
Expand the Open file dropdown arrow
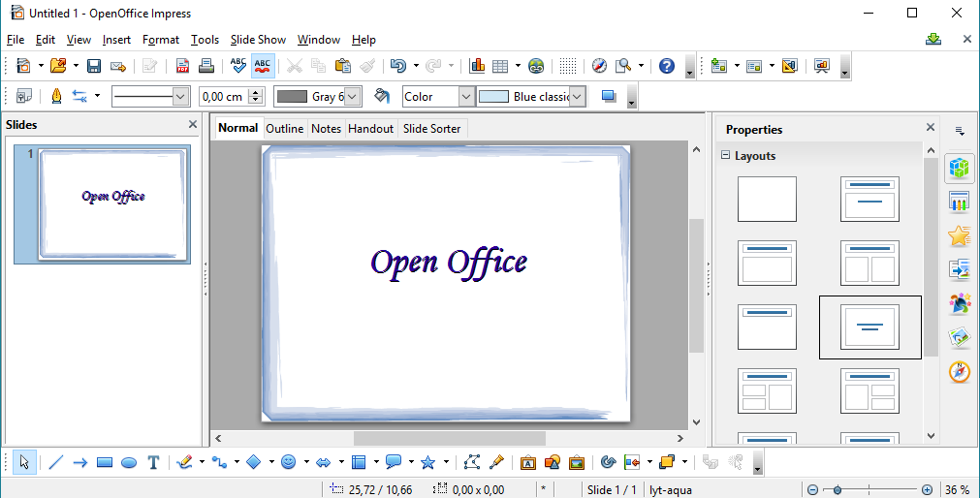[76, 66]
